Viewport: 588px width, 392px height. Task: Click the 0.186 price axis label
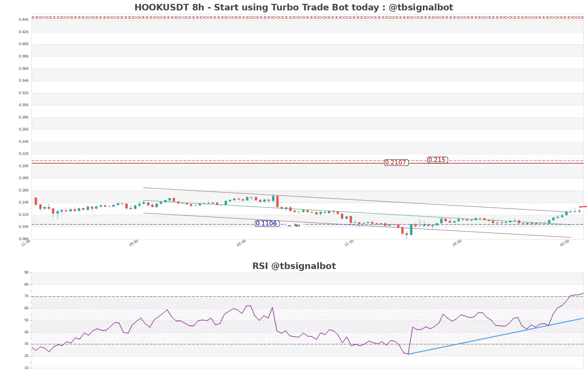pyautogui.click(x=23, y=178)
